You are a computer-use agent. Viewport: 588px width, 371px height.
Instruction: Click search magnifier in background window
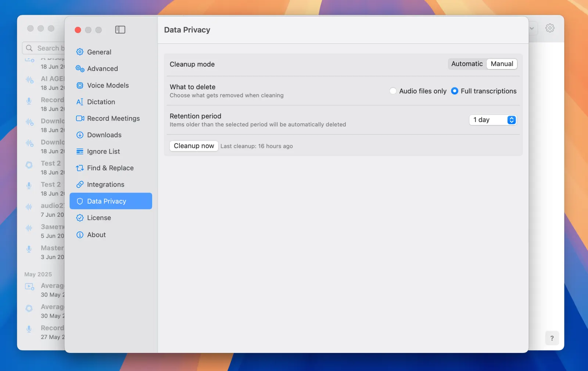(29, 48)
